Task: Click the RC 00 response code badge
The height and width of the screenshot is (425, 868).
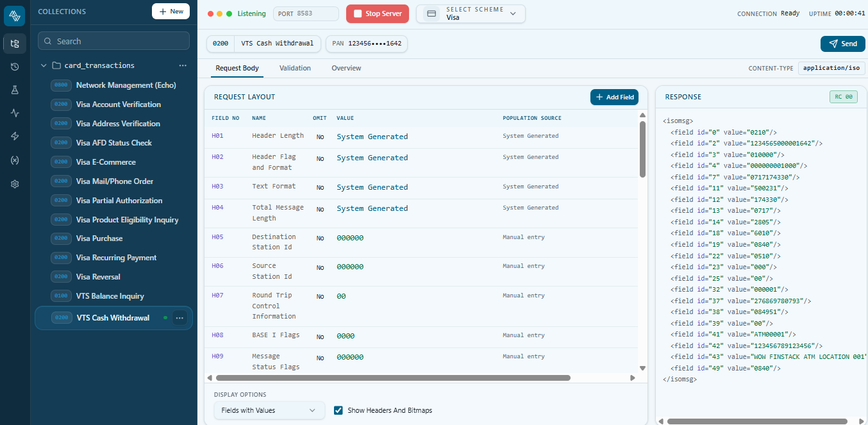Action: click(843, 97)
